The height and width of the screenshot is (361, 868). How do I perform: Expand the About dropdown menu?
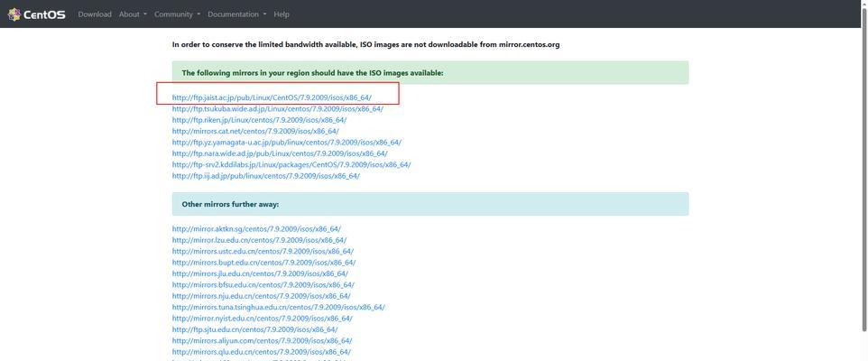133,14
